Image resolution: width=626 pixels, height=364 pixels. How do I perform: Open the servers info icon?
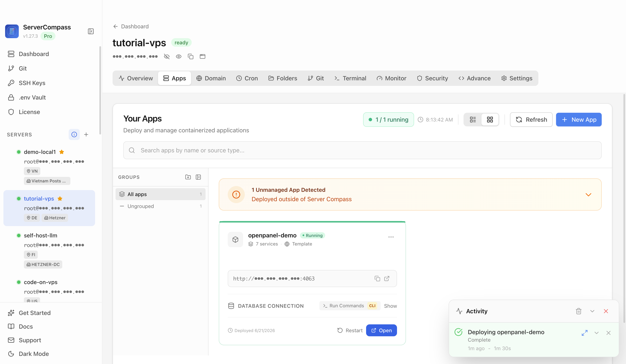pos(74,134)
